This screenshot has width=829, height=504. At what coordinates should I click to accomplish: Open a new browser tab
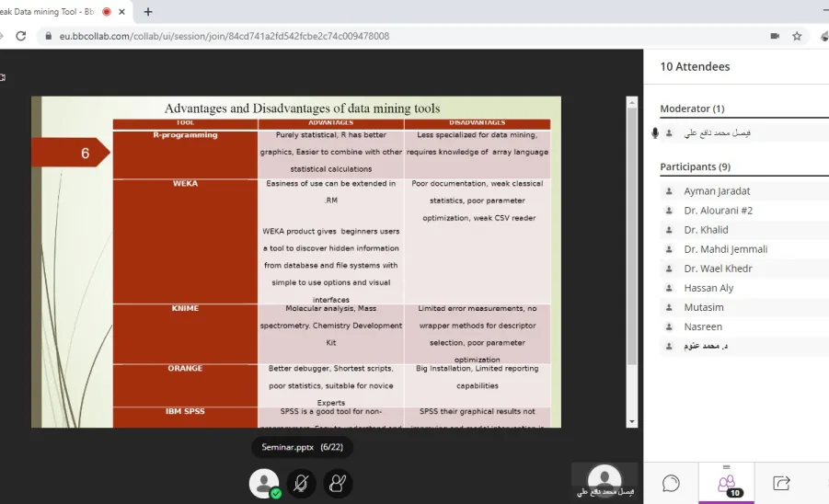coord(148,12)
